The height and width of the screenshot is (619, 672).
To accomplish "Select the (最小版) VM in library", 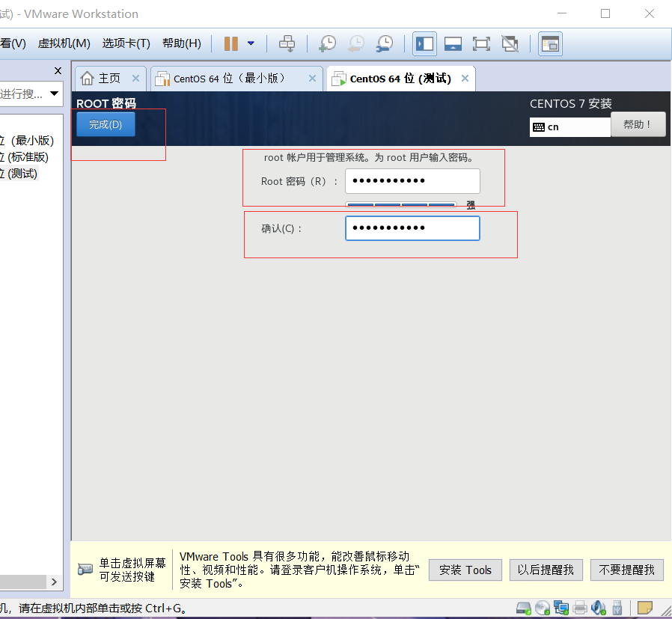I will point(28,141).
